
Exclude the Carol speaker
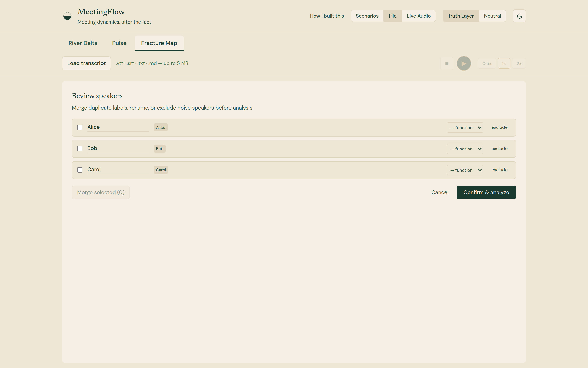(499, 170)
